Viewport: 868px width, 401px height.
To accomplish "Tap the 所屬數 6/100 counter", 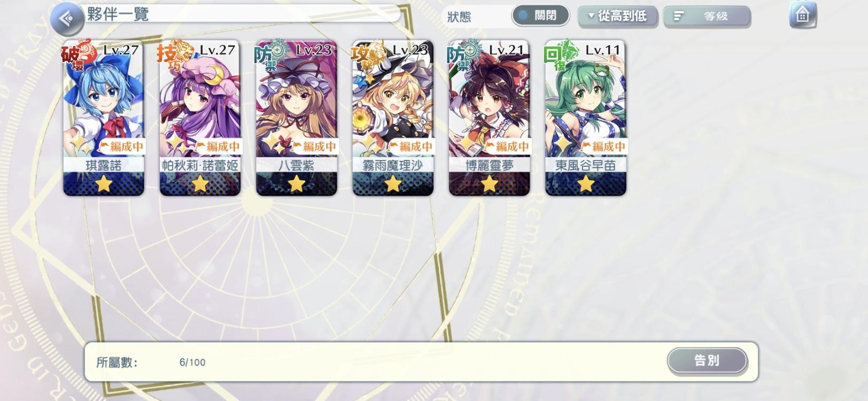I will [x=151, y=362].
